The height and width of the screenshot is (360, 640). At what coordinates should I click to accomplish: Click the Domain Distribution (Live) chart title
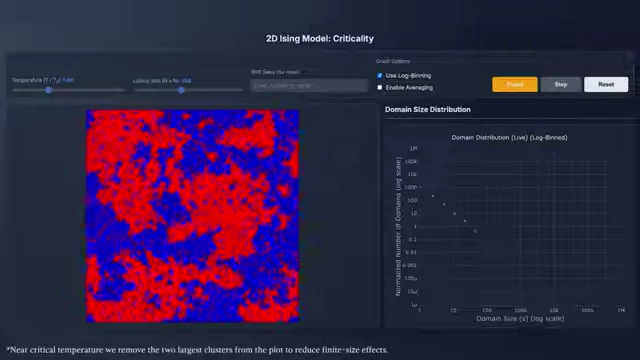[x=509, y=138]
